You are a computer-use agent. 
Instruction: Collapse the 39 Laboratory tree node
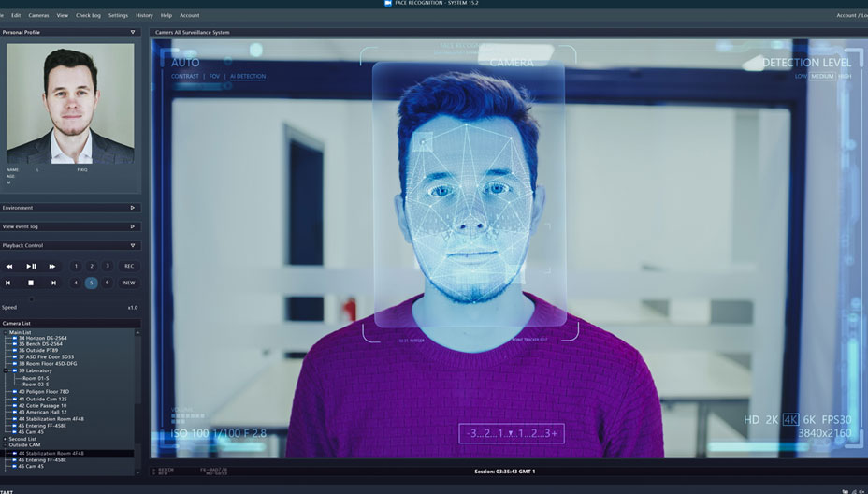tap(7, 370)
